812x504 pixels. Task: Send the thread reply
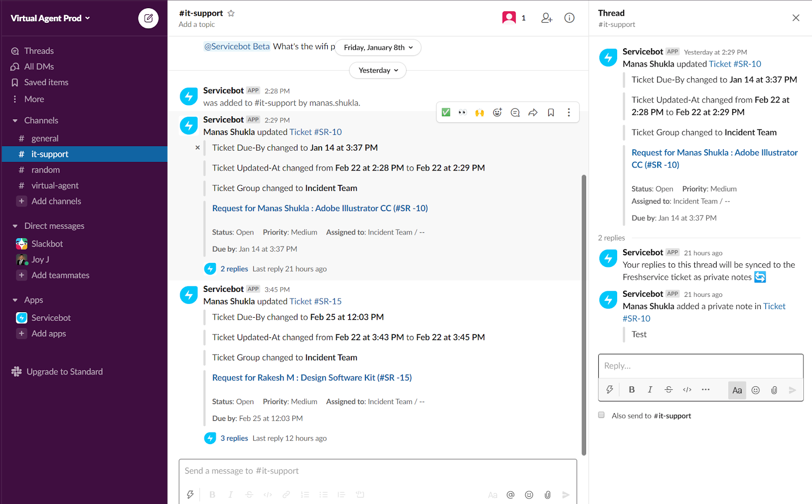click(792, 390)
